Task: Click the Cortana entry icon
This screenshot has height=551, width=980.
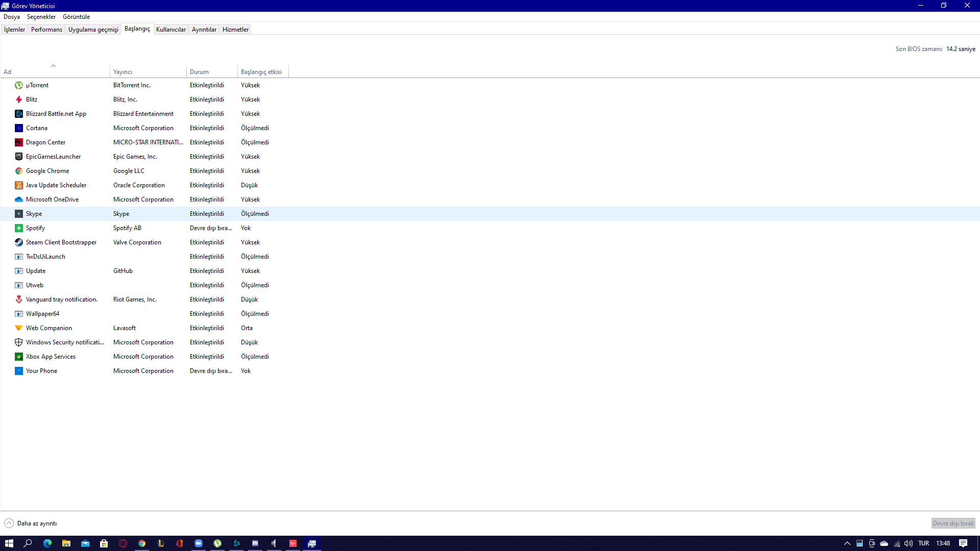Action: click(x=19, y=128)
